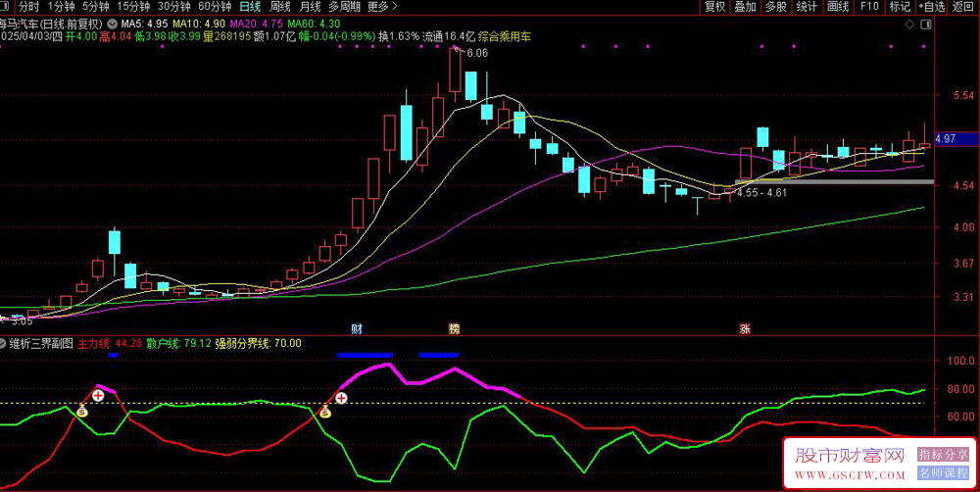Viewport: 980px width, 492px height.
Task: Click the 榜 event marker below the chart
Action: [454, 329]
